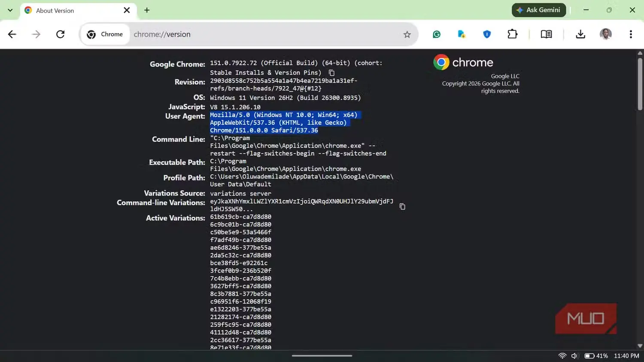Screen dimensions: 644x362
Task: Click the Chrome site info chip
Action: click(x=105, y=34)
